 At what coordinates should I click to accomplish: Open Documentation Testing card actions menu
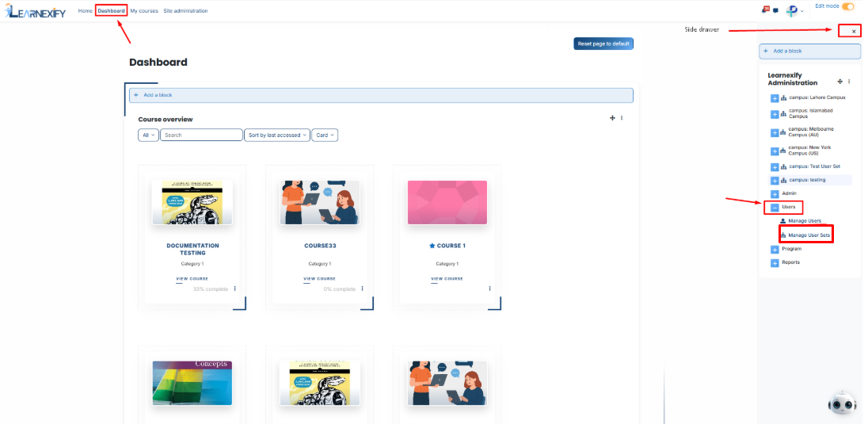234,288
